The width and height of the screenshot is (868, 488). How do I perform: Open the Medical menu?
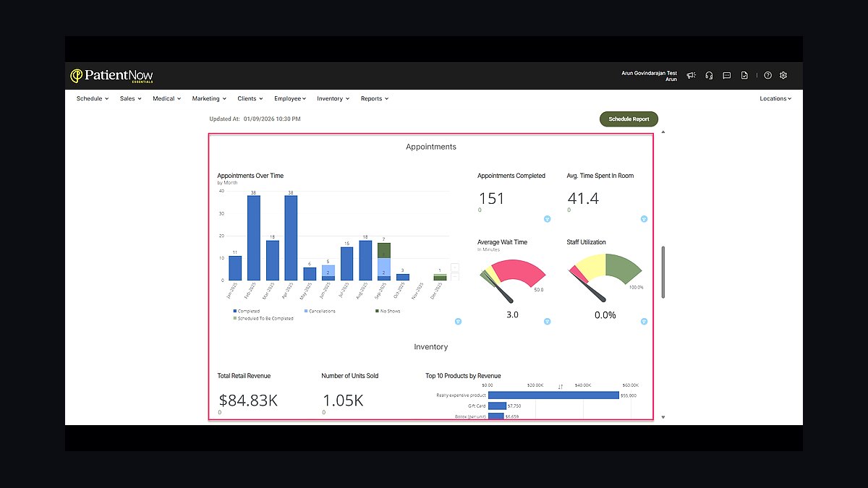[x=166, y=98]
